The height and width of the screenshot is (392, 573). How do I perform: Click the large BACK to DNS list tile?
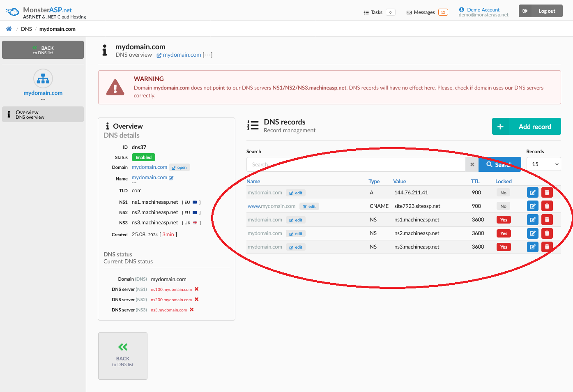[x=123, y=356]
